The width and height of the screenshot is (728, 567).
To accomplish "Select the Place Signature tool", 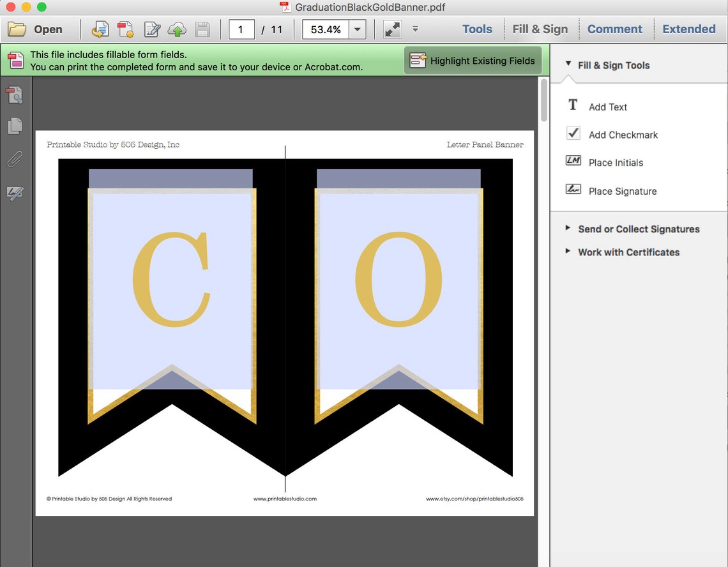I will tap(622, 191).
